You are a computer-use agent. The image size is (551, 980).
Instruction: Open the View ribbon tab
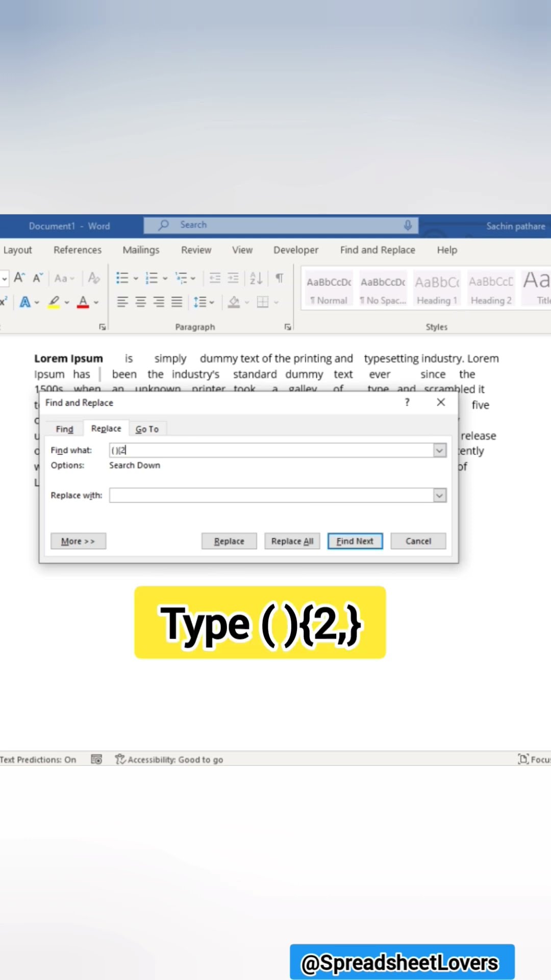(x=242, y=250)
